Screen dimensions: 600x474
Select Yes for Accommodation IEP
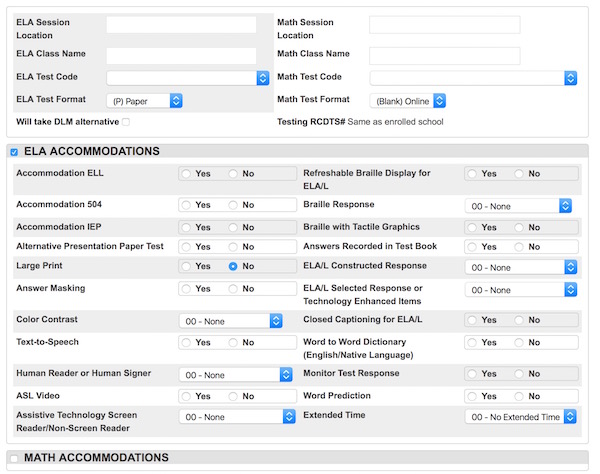[x=186, y=228]
